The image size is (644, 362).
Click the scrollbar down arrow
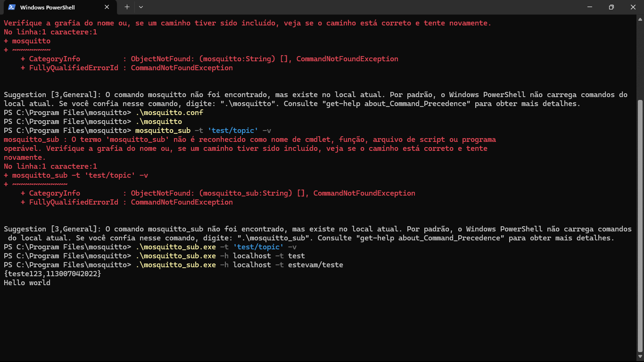[x=640, y=357]
